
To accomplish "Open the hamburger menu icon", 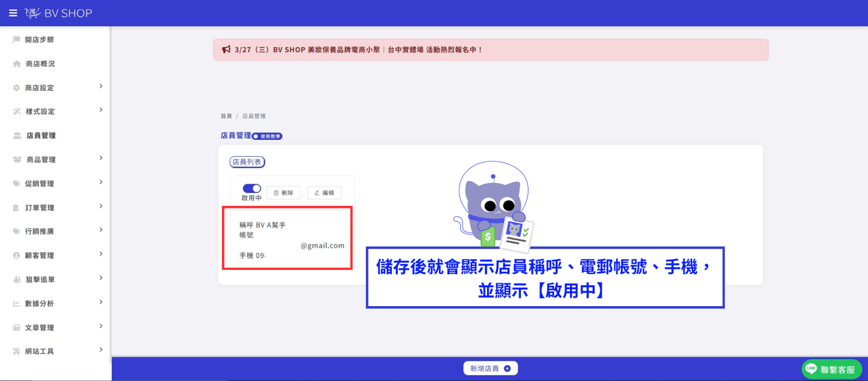I will coord(13,13).
